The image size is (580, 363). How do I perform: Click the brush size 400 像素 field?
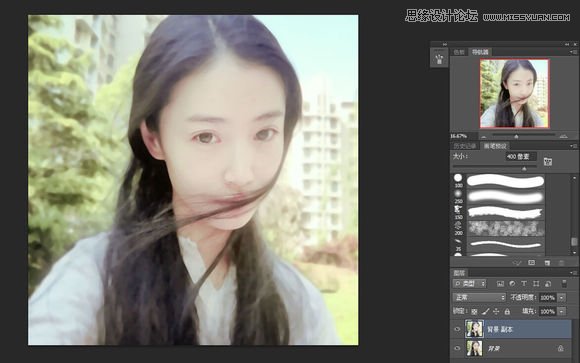pyautogui.click(x=521, y=157)
